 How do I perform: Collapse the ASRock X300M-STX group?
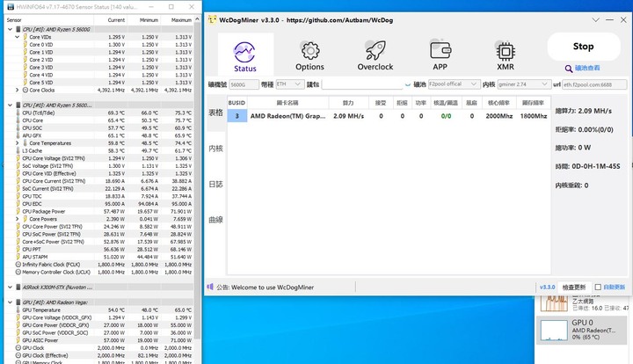(x=10, y=287)
